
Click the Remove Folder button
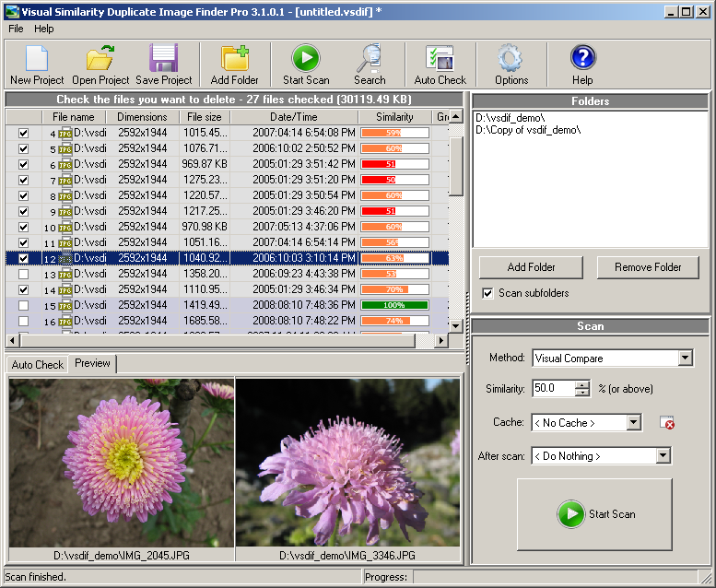[x=648, y=267]
